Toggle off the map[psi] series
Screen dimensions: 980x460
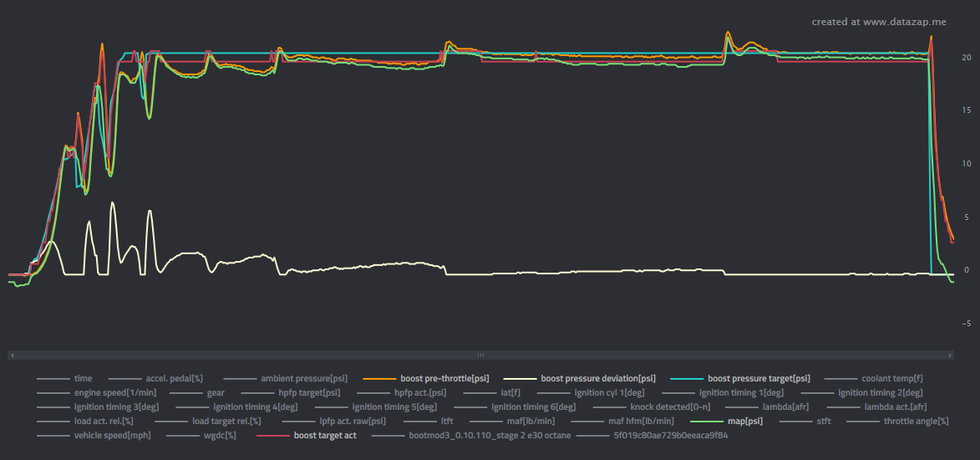(745, 421)
